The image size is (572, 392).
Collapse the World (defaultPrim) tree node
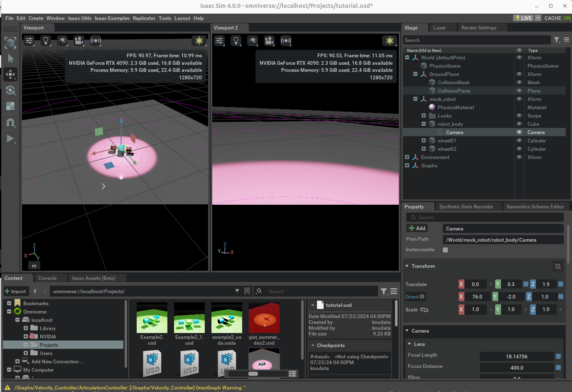407,58
